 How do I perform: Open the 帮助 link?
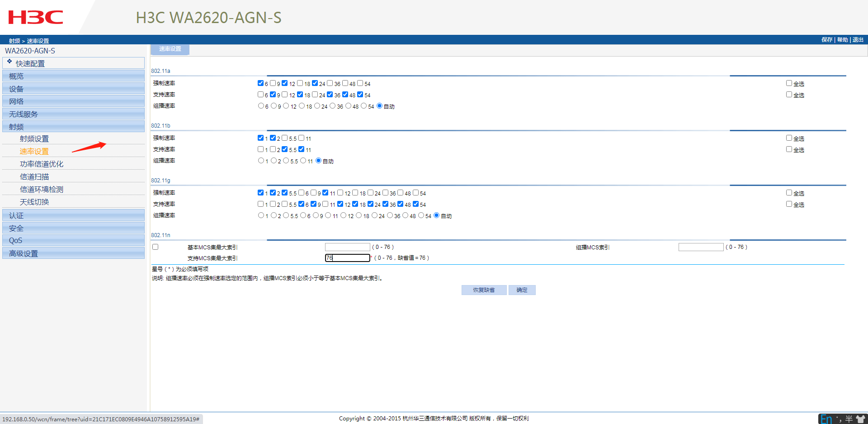pyautogui.click(x=842, y=40)
